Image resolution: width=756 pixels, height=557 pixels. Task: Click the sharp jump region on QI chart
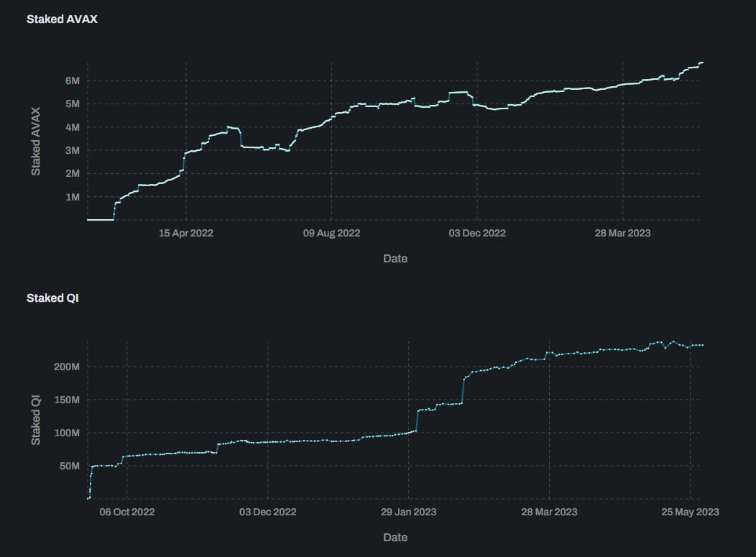coord(464,392)
